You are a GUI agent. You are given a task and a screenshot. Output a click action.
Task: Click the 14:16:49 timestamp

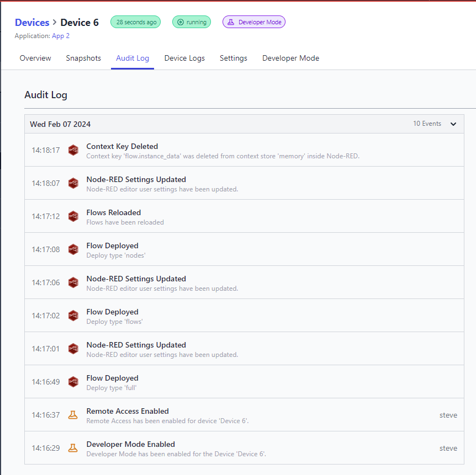click(x=46, y=382)
